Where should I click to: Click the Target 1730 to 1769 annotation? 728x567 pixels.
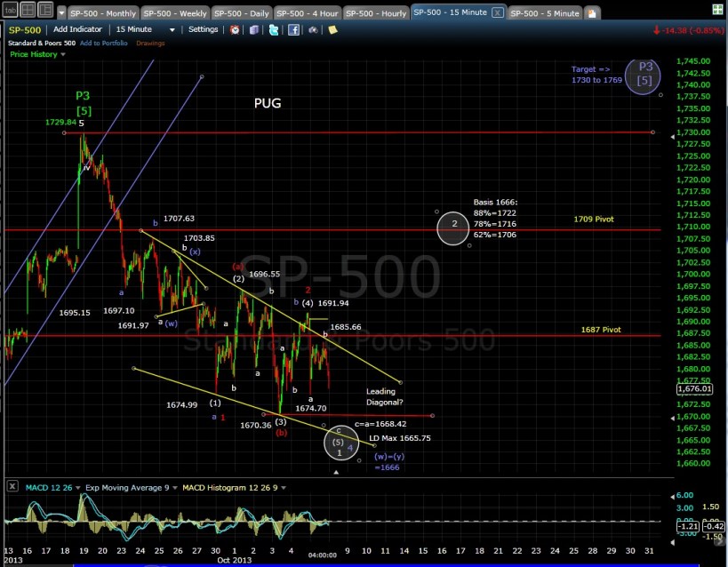tap(596, 75)
